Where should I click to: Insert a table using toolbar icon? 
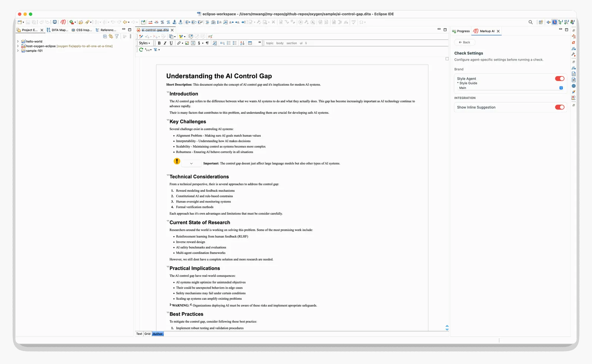[x=250, y=43]
